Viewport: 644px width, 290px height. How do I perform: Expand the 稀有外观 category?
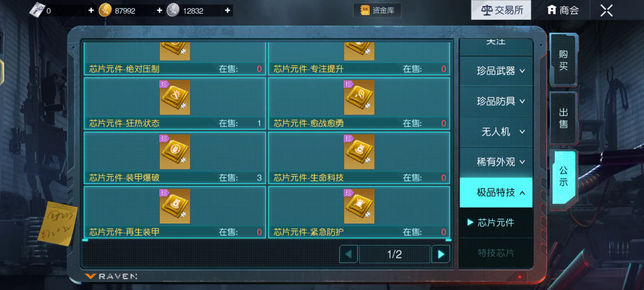(496, 162)
